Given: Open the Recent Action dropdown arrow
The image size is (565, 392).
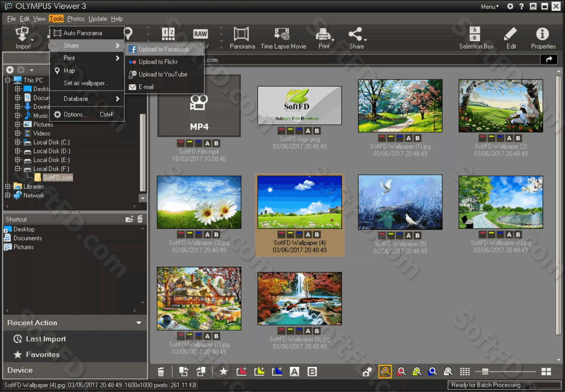Looking at the screenshot, I should [139, 323].
